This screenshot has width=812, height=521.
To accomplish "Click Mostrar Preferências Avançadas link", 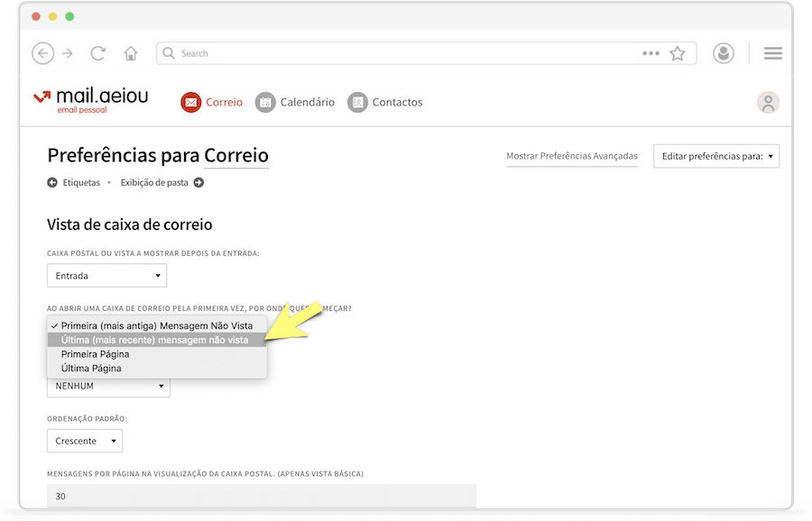I will tap(571, 156).
